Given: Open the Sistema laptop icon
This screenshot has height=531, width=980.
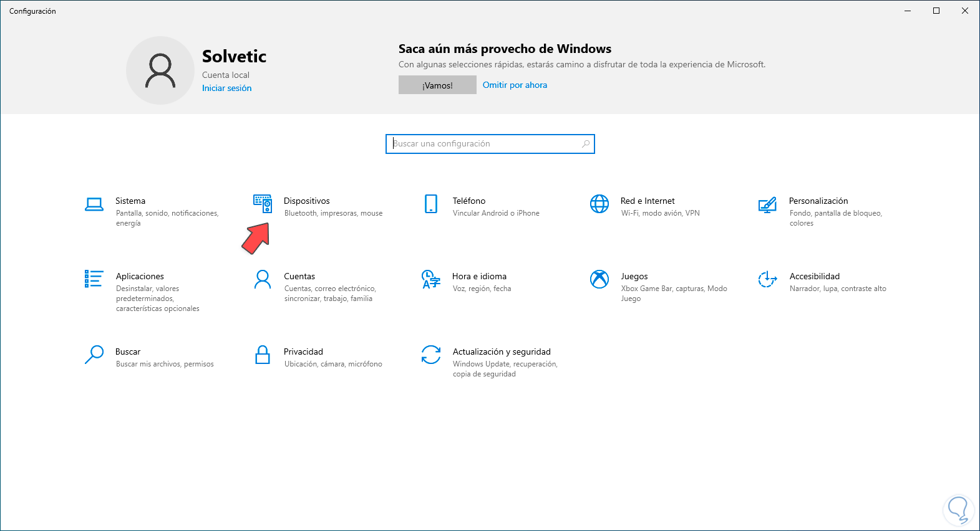Looking at the screenshot, I should tap(94, 204).
